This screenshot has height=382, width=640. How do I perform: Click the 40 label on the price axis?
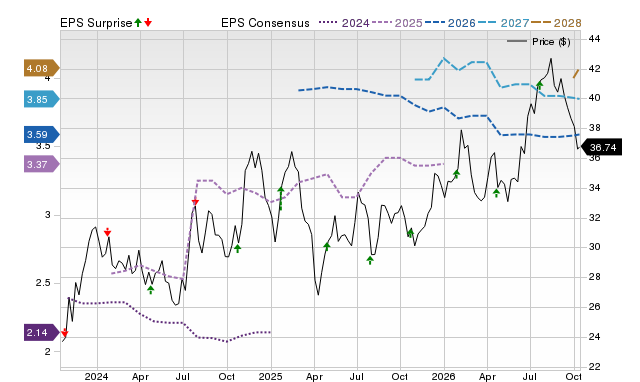tap(594, 98)
